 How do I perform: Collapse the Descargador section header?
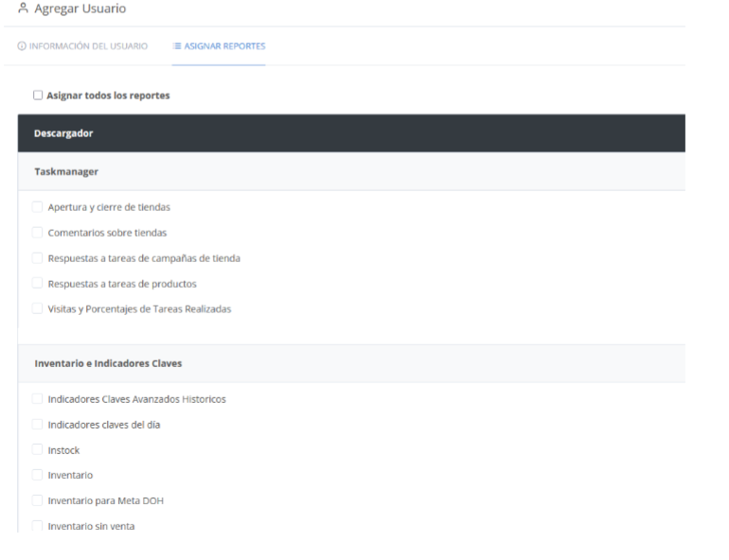coord(351,133)
